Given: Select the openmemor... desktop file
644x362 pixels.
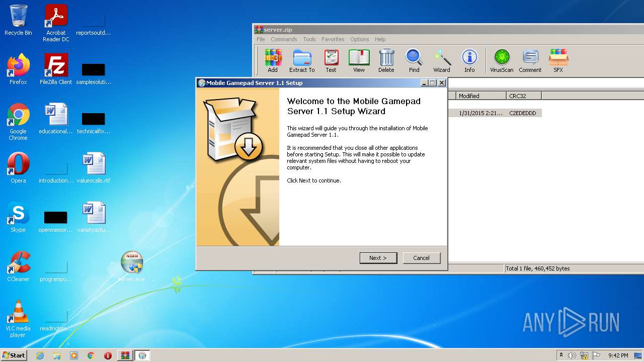Looking at the screenshot, I should tap(56, 221).
